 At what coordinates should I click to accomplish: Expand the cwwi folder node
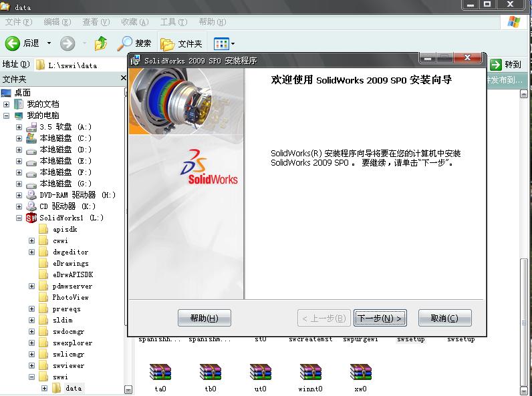(31, 240)
